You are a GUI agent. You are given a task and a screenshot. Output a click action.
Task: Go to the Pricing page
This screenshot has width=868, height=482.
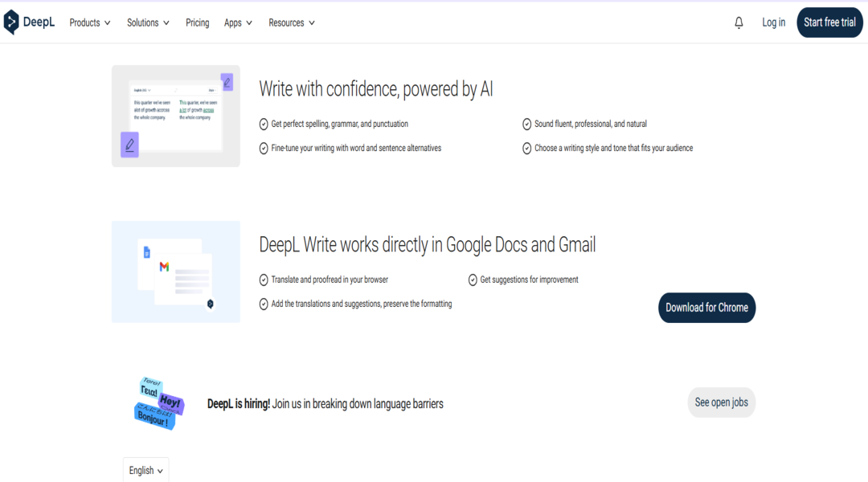pyautogui.click(x=197, y=22)
